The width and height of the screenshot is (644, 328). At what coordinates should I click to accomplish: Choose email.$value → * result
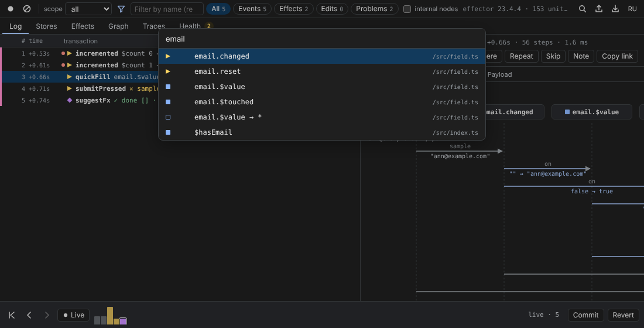coord(322,117)
